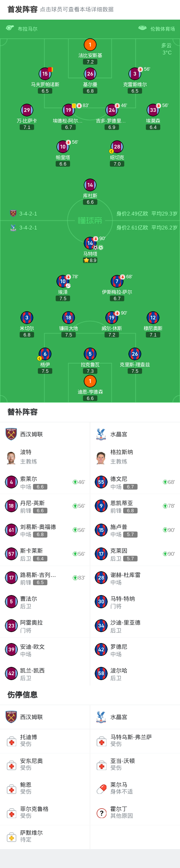Click goalkeeper 法比安斯基 jersey icon
Screen dimensions: 180x868
(x=90, y=45)
